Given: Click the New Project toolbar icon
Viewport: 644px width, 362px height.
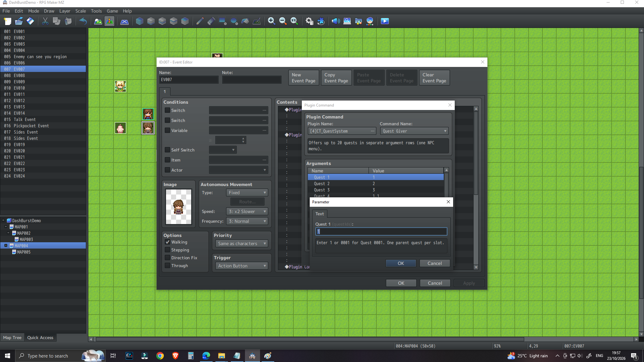Looking at the screenshot, I should pyautogui.click(x=8, y=21).
